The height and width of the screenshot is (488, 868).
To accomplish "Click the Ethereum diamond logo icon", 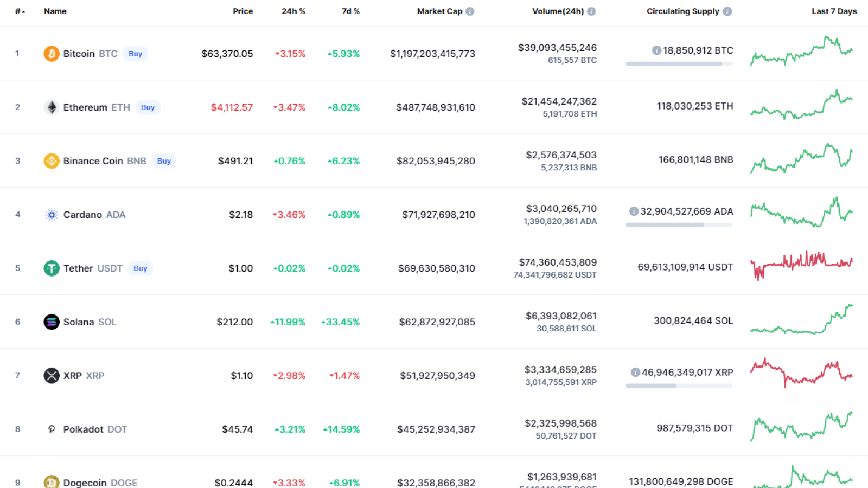I will [52, 107].
